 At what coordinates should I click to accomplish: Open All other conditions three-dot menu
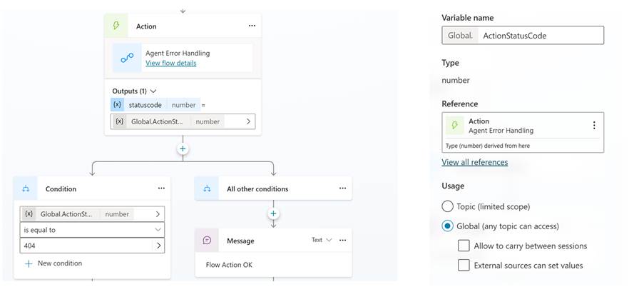coord(342,188)
